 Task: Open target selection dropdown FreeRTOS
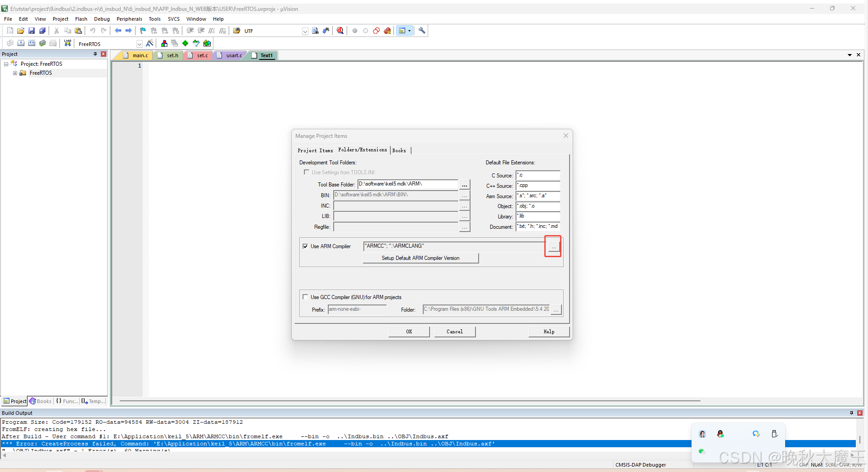click(x=140, y=44)
